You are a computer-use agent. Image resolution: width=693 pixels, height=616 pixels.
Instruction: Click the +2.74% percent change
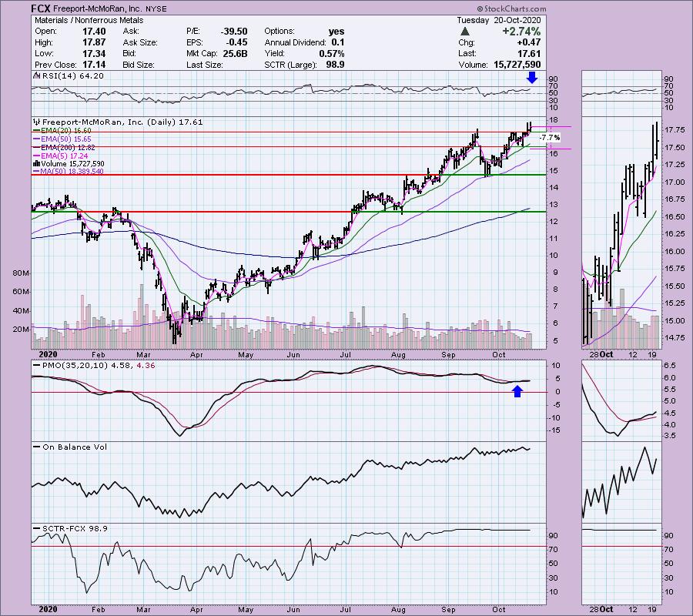click(x=521, y=32)
